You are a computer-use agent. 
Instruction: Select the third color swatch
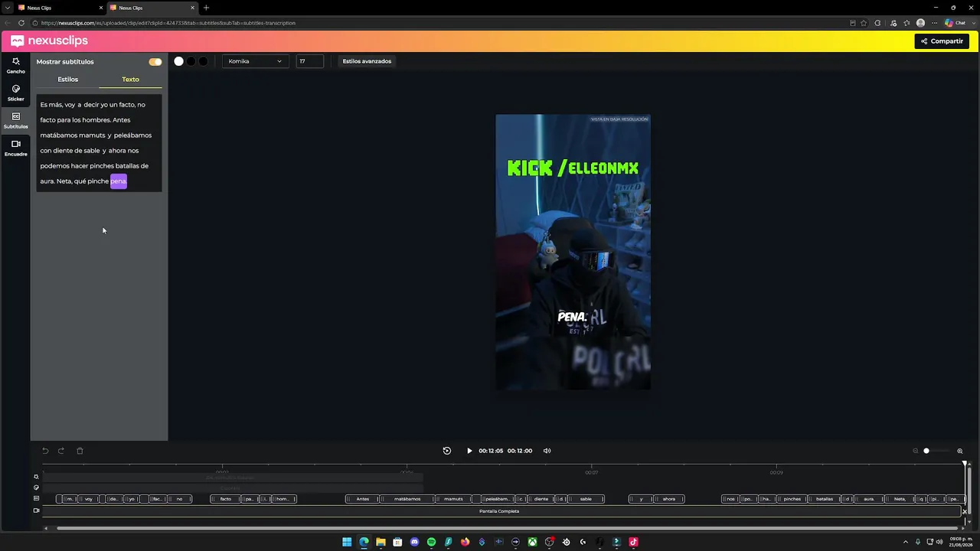(203, 61)
